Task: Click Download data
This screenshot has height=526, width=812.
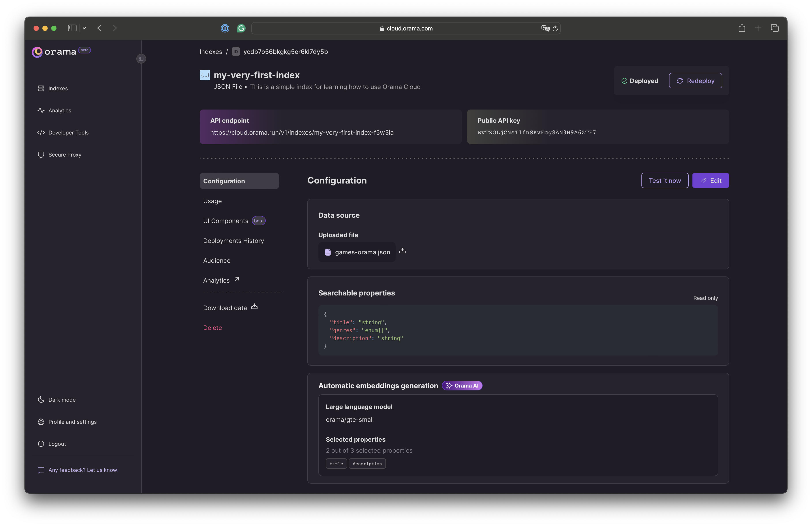Action: click(x=225, y=308)
